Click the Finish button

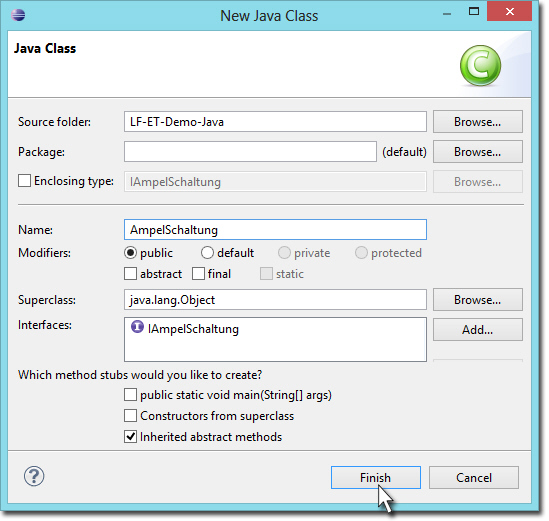(376, 478)
